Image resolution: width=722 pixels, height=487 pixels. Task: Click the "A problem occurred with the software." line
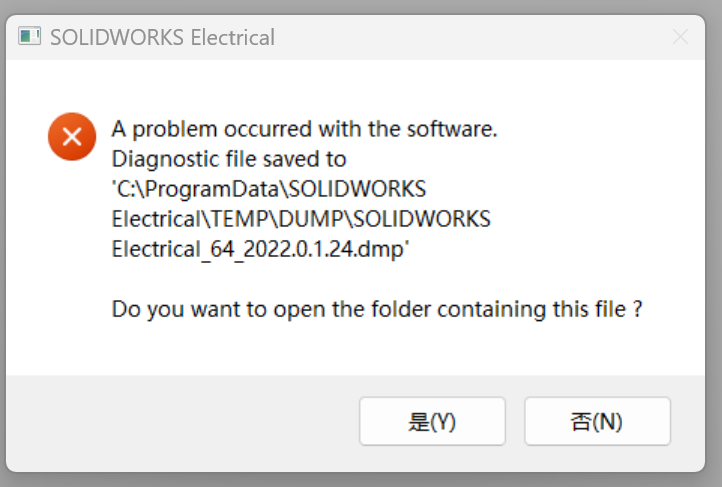304,129
